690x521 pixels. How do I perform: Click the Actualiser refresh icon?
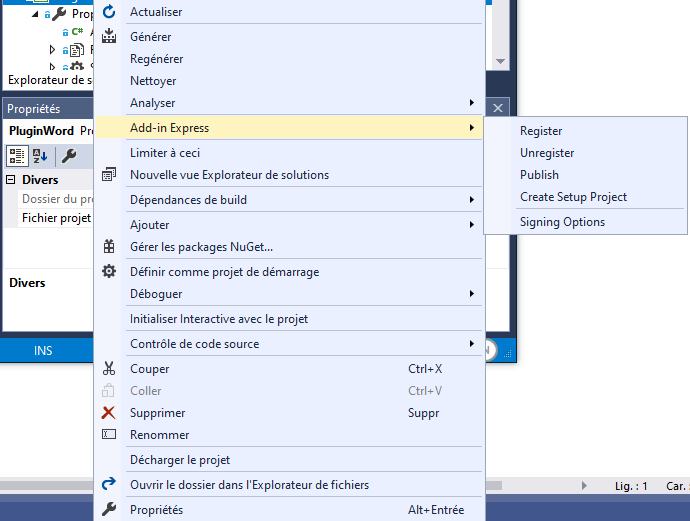tap(109, 12)
